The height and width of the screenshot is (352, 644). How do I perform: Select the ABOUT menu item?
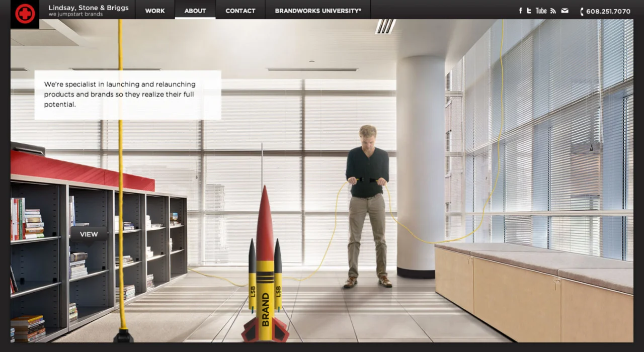(195, 10)
